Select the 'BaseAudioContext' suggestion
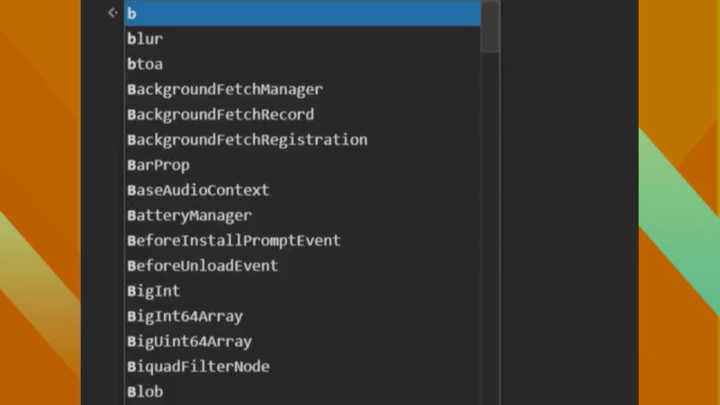The height and width of the screenshot is (405, 720). 198,190
